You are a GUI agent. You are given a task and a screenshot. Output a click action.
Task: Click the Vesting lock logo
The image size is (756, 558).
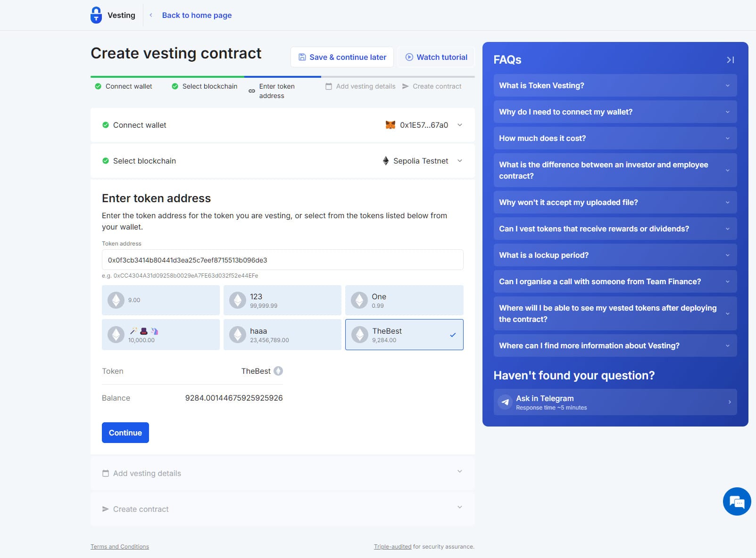[96, 15]
